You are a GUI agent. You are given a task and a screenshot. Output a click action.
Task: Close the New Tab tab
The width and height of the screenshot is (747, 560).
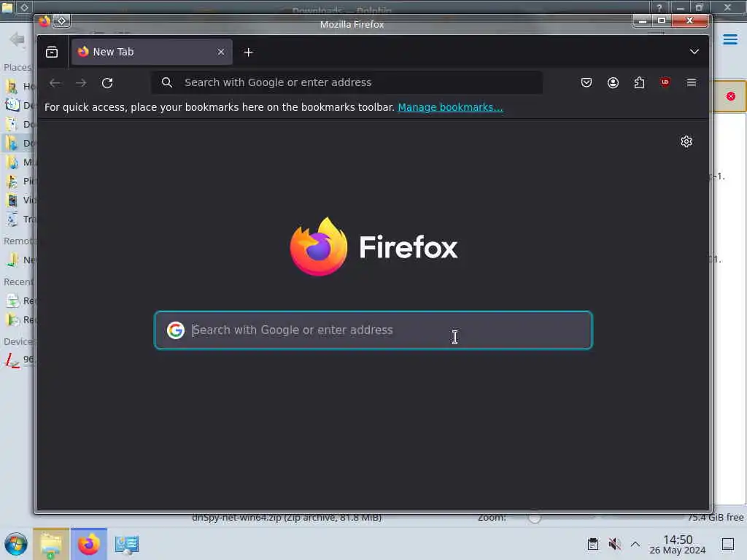(x=220, y=52)
